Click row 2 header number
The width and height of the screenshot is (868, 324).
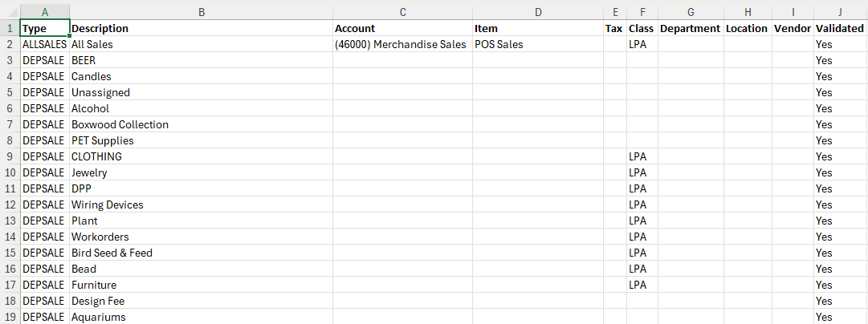(10, 44)
